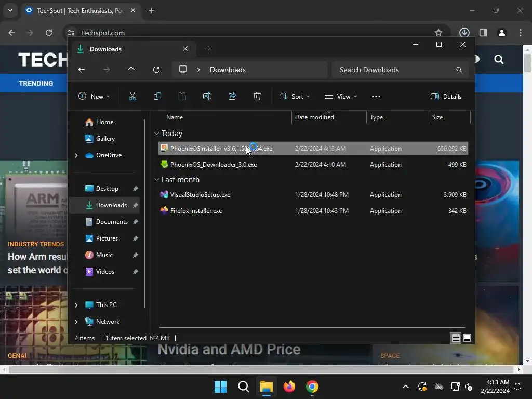Refresh the Downloads folder view
The image size is (532, 399).
click(x=156, y=70)
